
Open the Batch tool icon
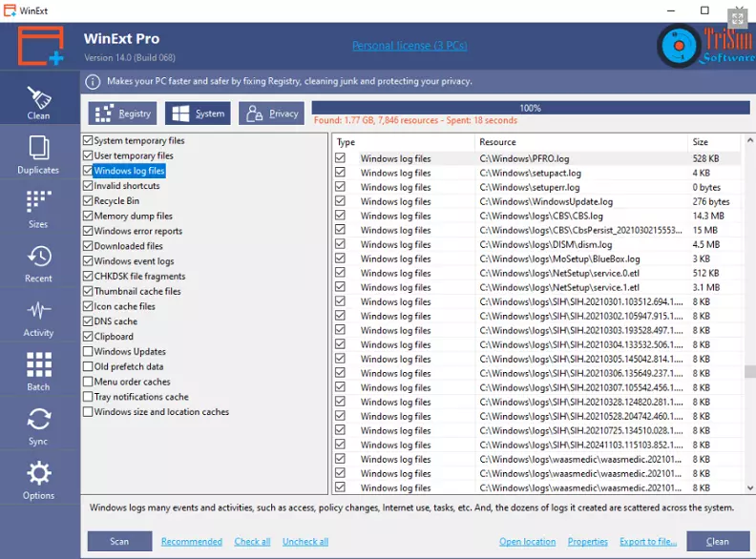[x=38, y=372]
